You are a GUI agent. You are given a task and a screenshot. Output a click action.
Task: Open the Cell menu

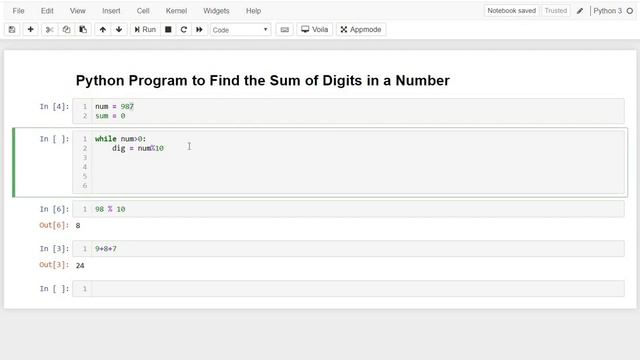tap(143, 11)
